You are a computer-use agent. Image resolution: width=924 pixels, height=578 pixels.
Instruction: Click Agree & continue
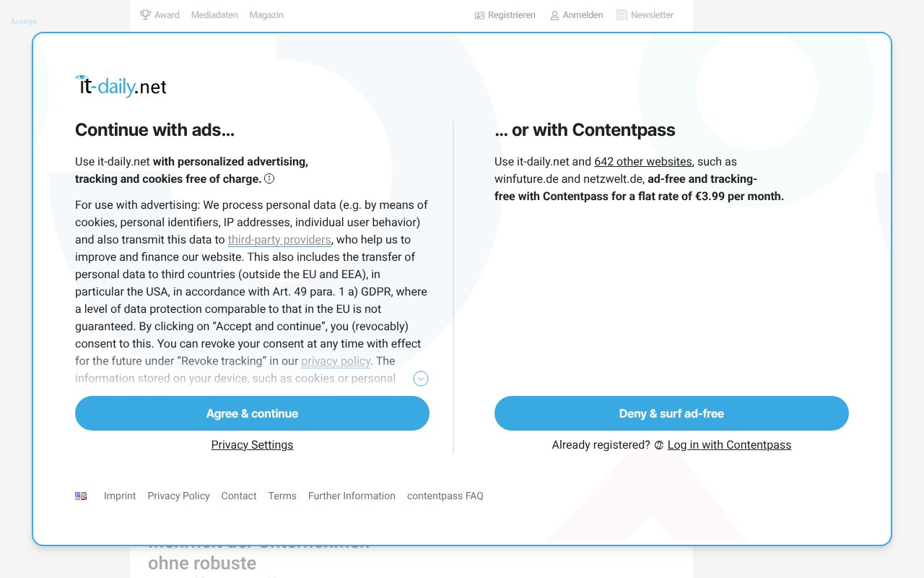252,413
